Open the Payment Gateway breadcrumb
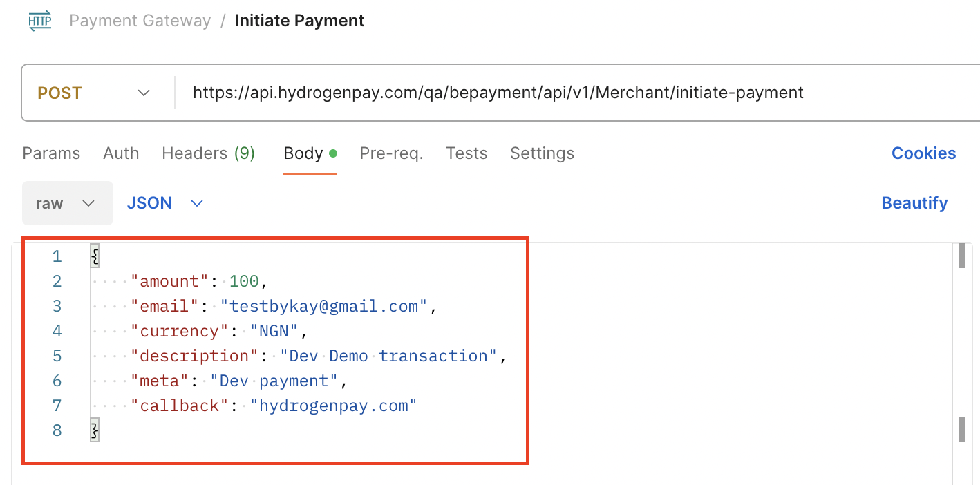Viewport: 980px width, 485px height. (140, 21)
